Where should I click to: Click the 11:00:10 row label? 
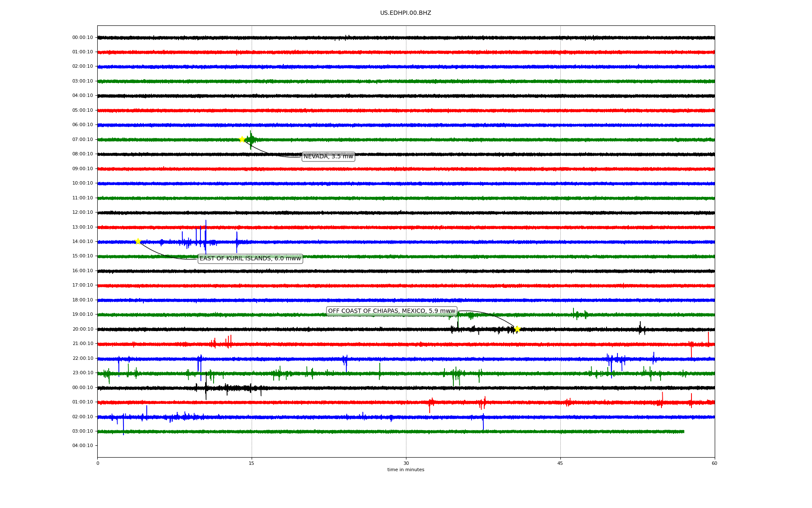tap(82, 198)
